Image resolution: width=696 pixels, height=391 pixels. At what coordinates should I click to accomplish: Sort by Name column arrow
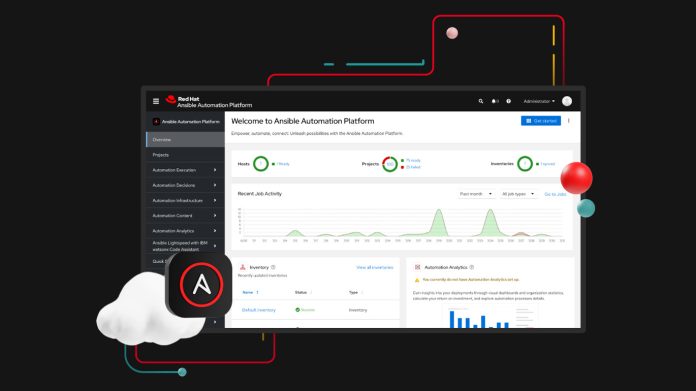point(257,292)
